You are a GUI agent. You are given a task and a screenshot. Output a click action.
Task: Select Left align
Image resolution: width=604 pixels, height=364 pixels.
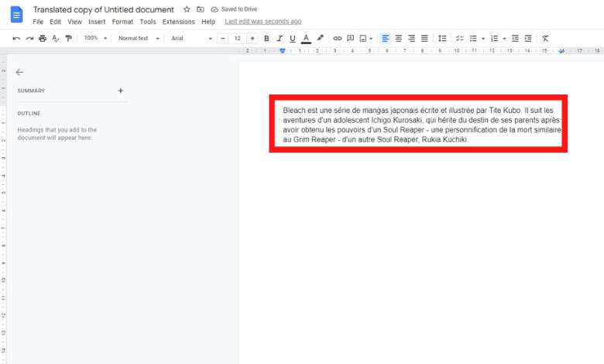click(x=385, y=39)
